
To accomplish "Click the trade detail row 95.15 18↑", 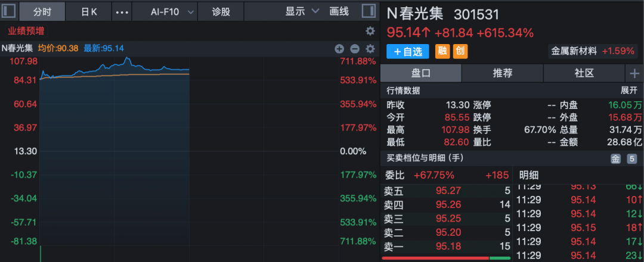I will pos(580,227).
